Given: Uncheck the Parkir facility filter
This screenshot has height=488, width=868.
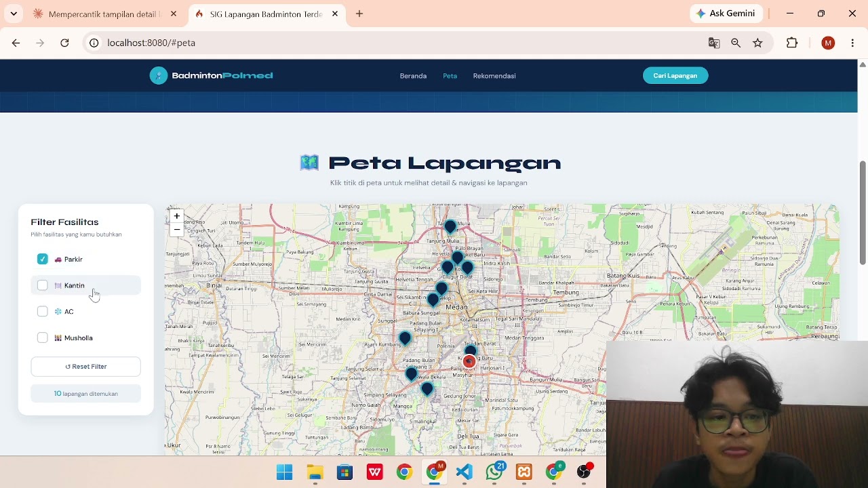Looking at the screenshot, I should 43,259.
